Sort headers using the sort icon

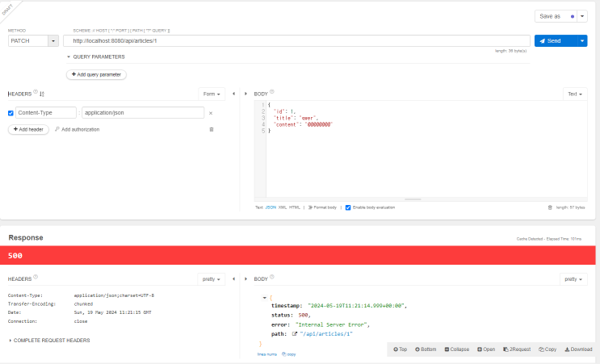point(42,94)
